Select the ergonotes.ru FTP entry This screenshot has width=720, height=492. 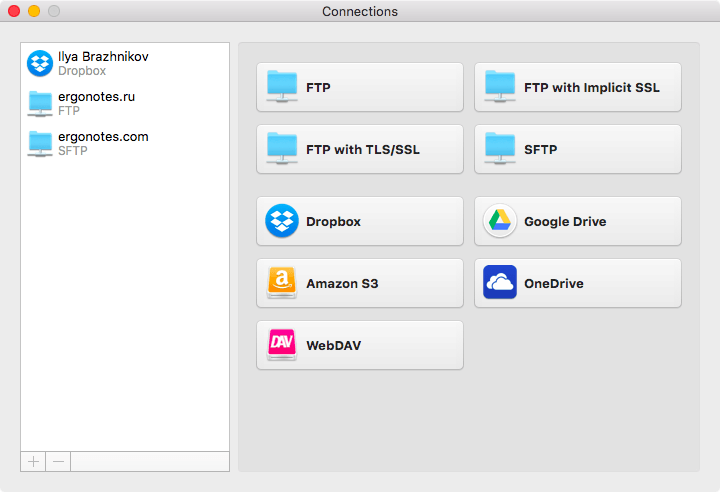[x=125, y=103]
